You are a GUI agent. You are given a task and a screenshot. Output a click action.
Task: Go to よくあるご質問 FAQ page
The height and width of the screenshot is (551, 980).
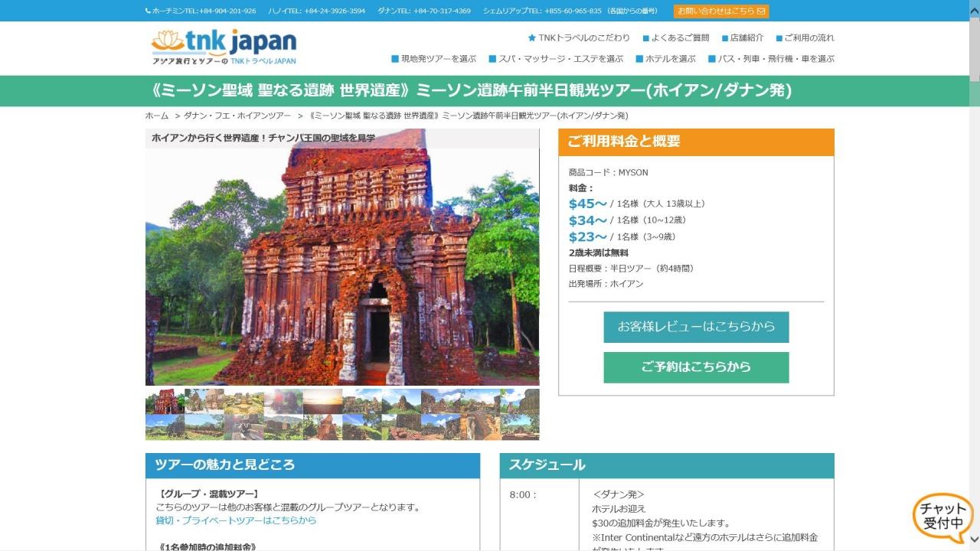tap(675, 37)
